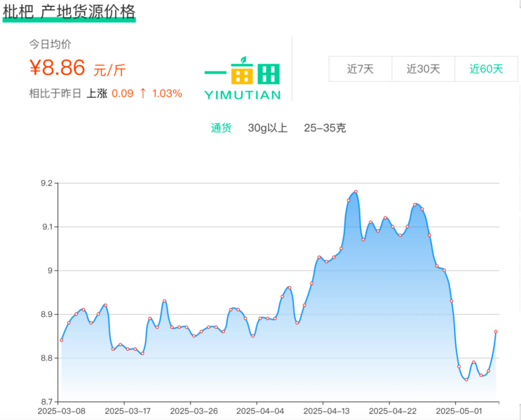Click the 2025-04-04 x-axis date label

click(260, 412)
